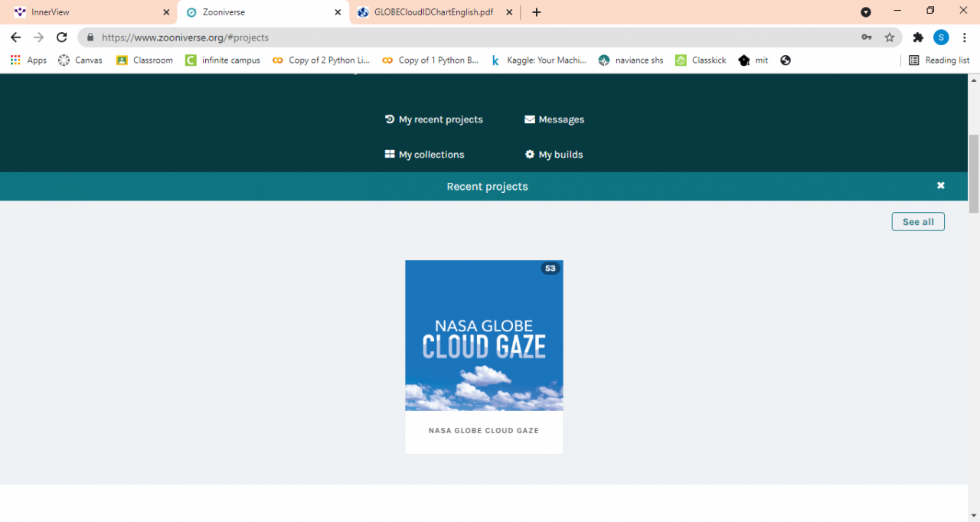Click the 53 count badge
The height and width of the screenshot is (522, 980).
(550, 269)
